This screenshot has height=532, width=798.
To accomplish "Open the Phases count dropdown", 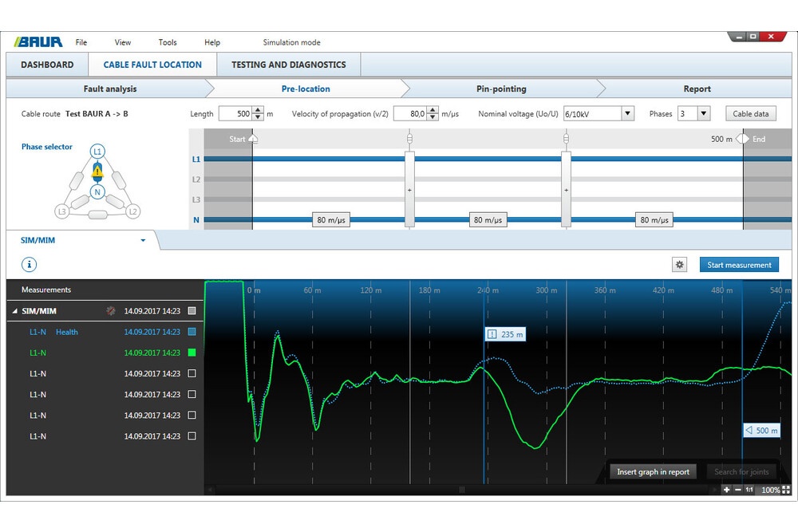I will 705,113.
